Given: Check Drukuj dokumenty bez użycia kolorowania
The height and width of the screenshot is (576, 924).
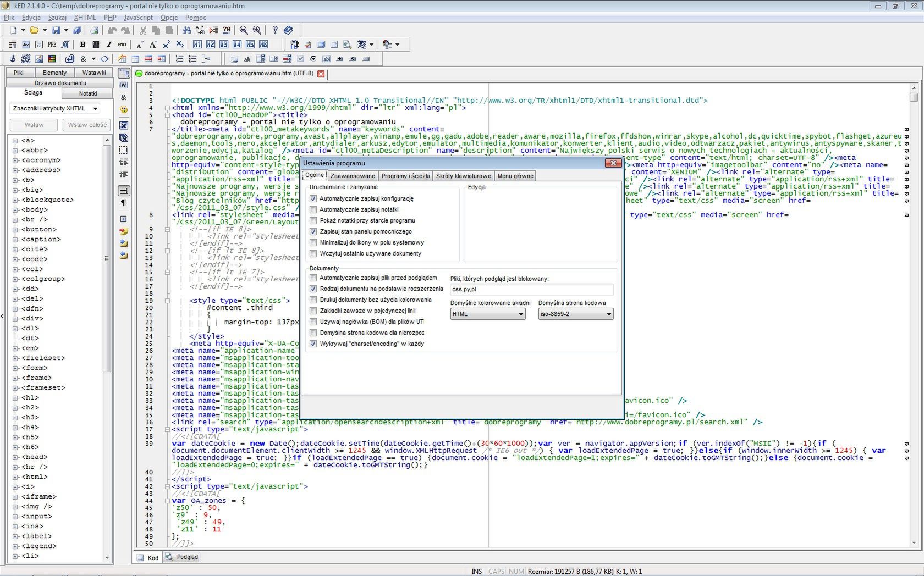Looking at the screenshot, I should [x=313, y=300].
